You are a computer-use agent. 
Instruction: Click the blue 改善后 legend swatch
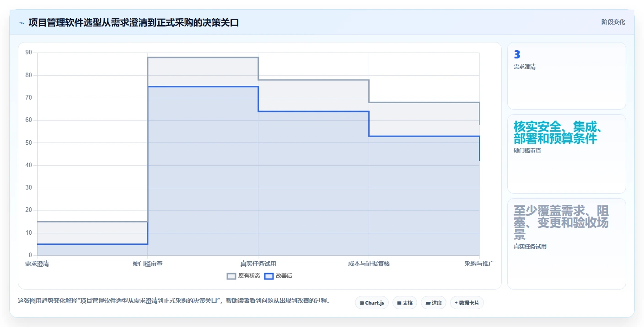(269, 276)
